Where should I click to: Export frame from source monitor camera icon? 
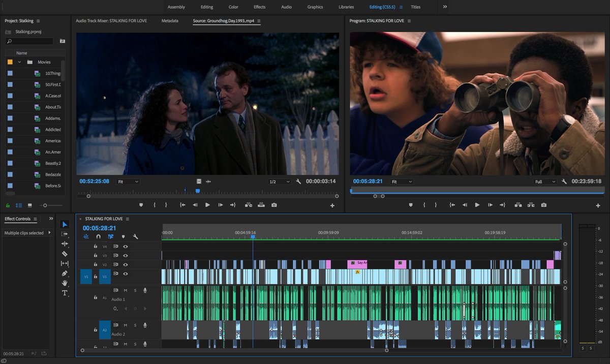[274, 205]
